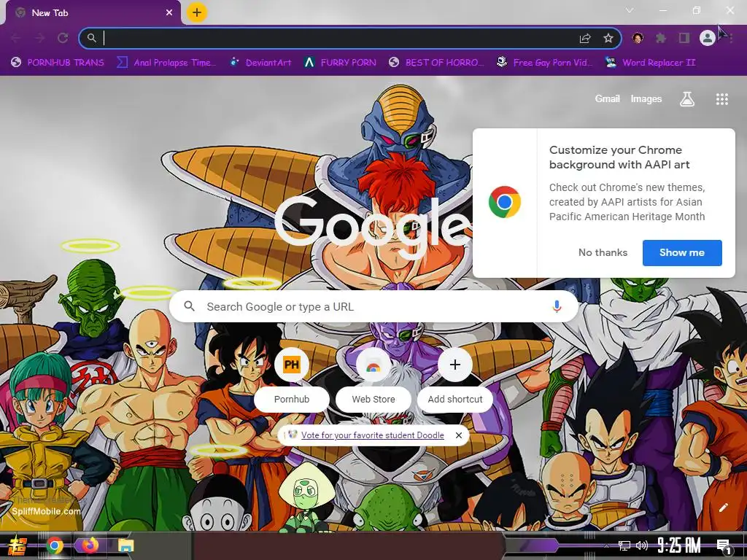This screenshot has height=560, width=747.
Task: Start voice search with the microphone
Action: click(x=557, y=306)
